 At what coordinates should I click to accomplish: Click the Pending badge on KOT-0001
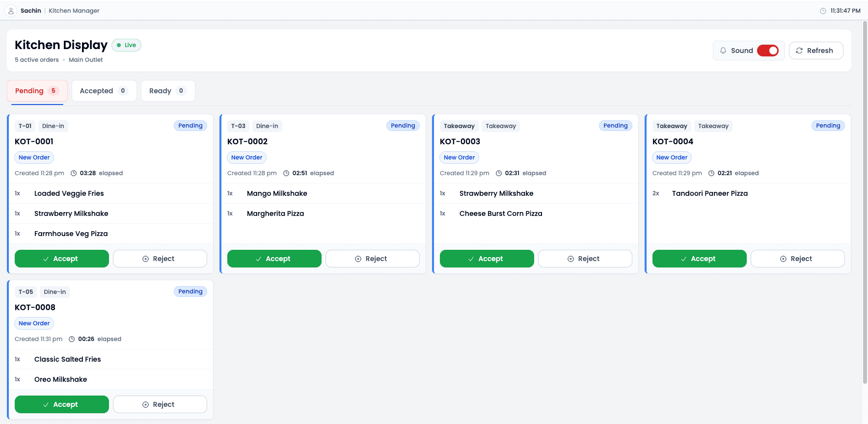coord(190,126)
